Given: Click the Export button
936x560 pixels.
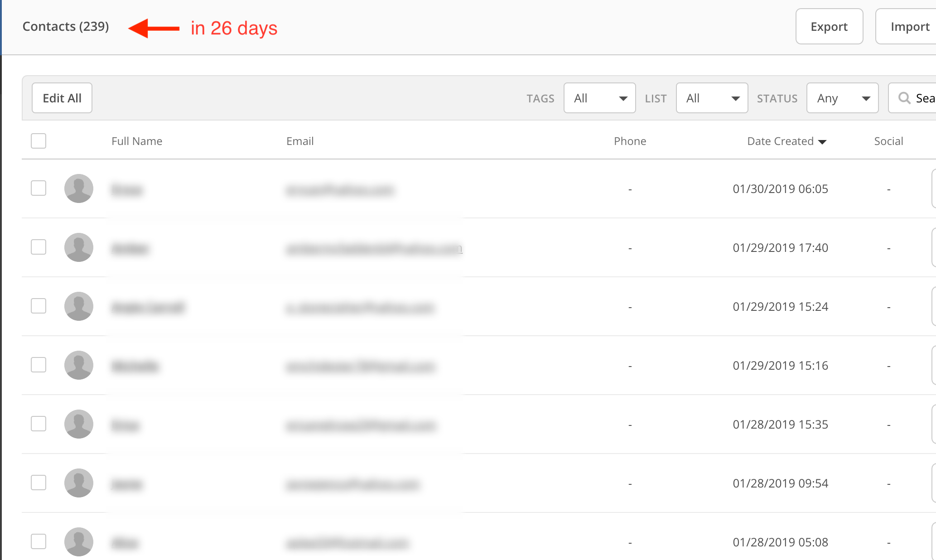Looking at the screenshot, I should 829,27.
